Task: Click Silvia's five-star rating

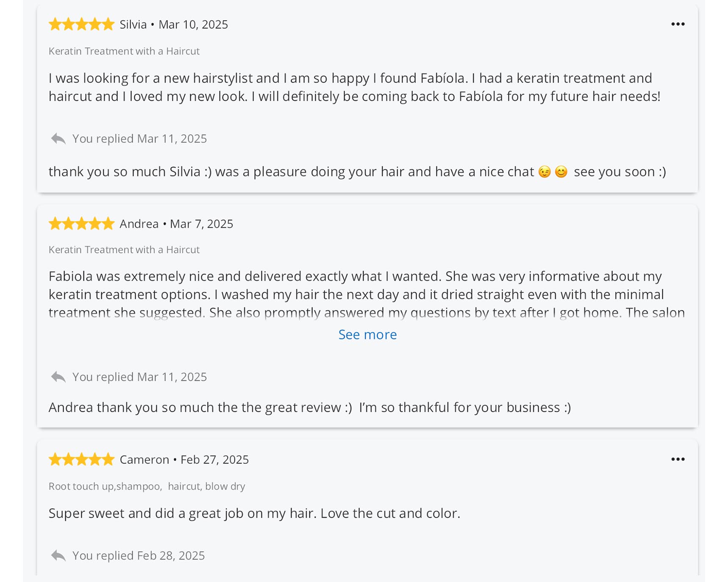Action: 81,24
